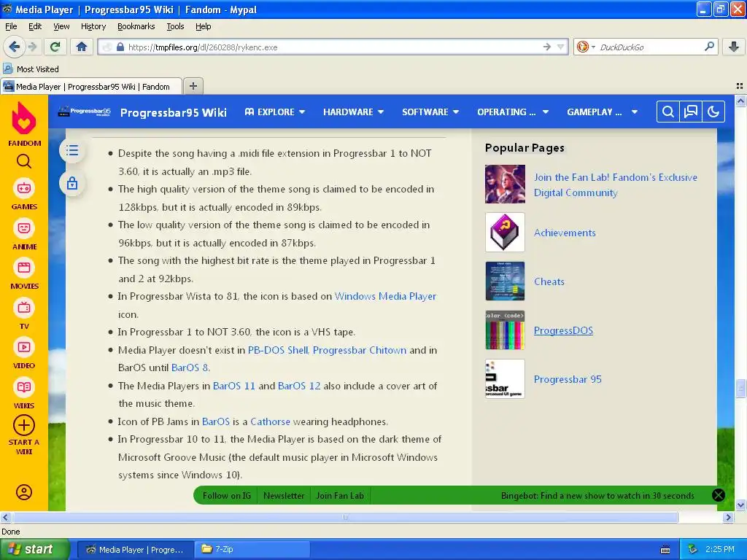Open the Games section in Fandom sidebar
Image resolution: width=747 pixels, height=560 pixels.
coord(24,195)
